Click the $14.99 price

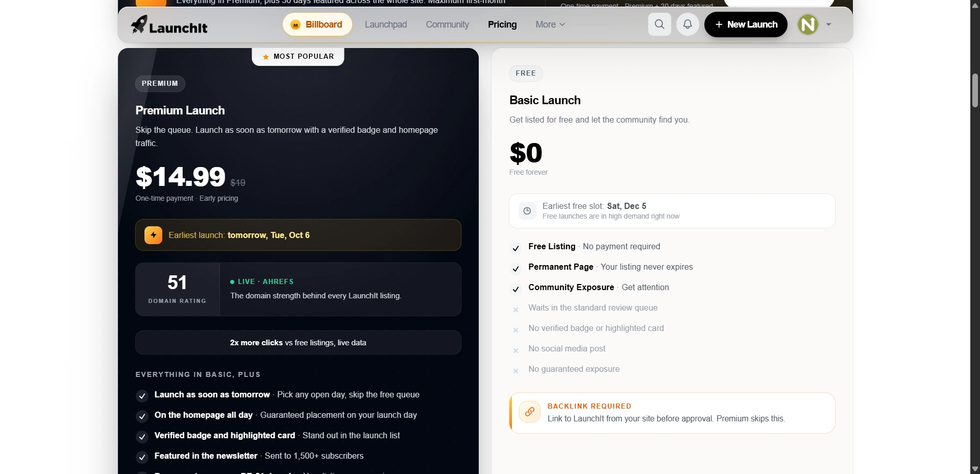click(181, 177)
